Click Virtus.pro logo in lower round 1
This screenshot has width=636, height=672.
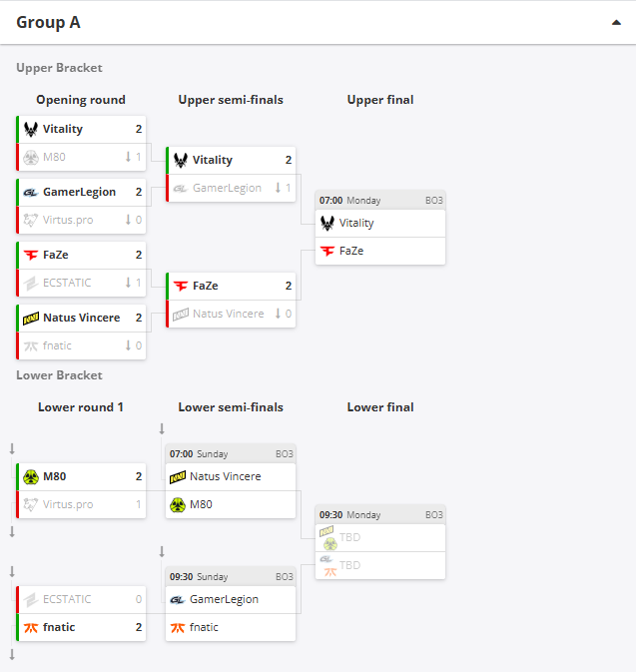[x=31, y=504]
